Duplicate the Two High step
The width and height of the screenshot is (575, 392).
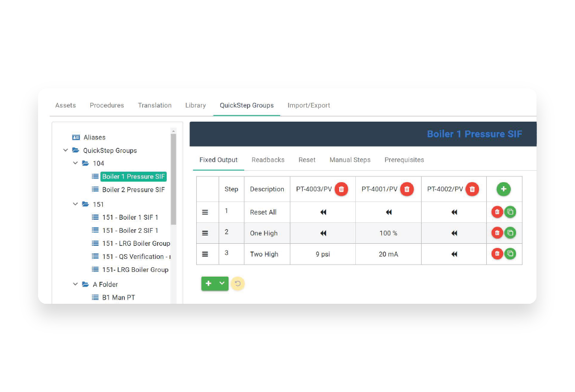510,254
